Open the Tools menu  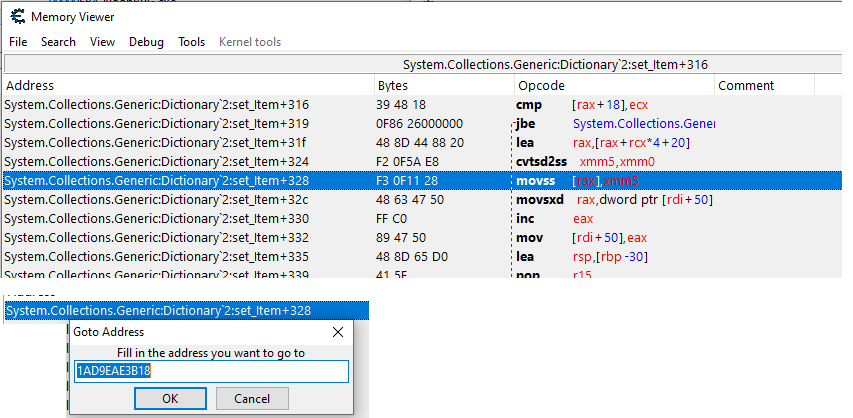click(x=191, y=42)
